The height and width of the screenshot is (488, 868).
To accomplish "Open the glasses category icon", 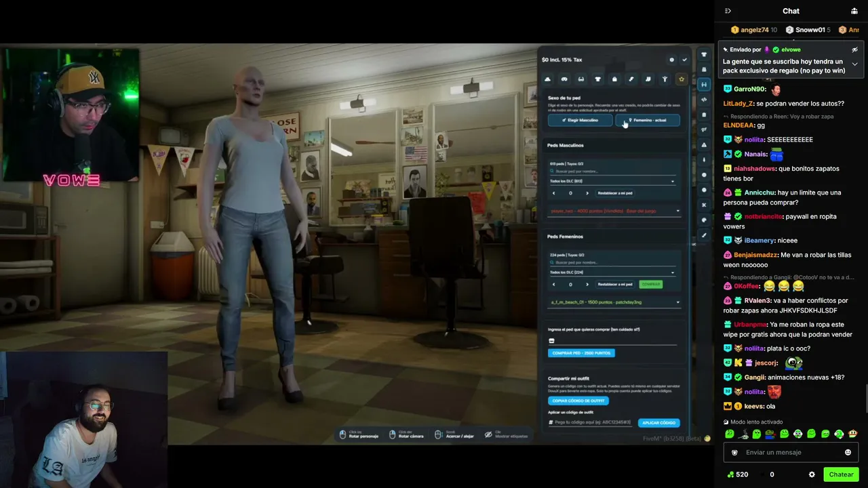I will (x=580, y=79).
